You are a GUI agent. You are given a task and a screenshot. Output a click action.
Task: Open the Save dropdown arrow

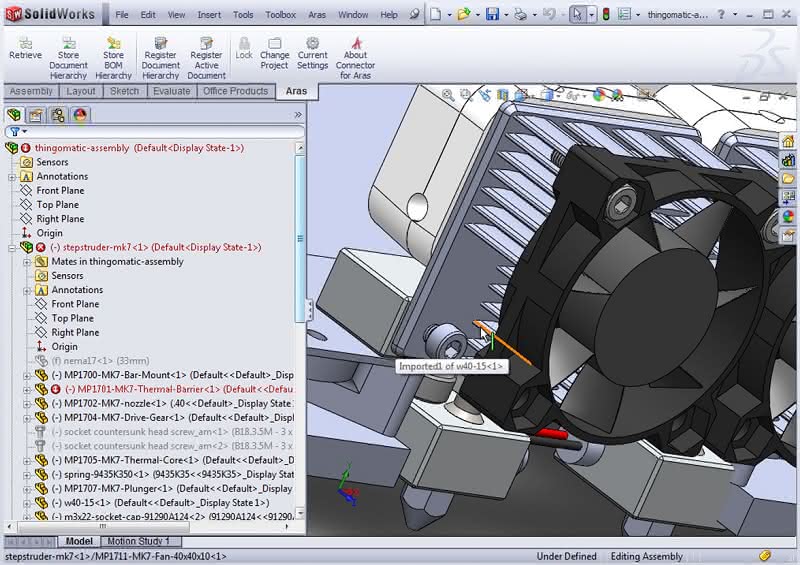click(506, 15)
